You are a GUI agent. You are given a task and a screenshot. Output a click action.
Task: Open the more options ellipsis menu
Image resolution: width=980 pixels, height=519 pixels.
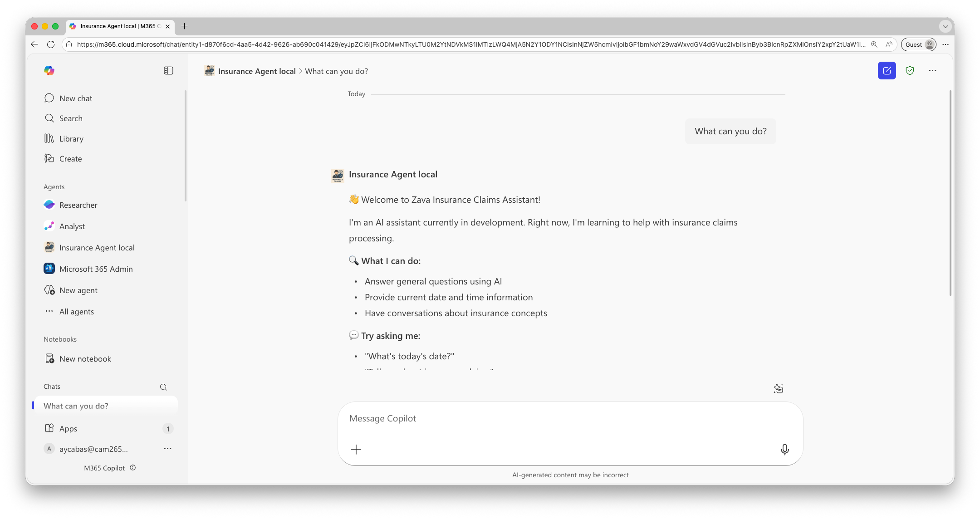933,70
